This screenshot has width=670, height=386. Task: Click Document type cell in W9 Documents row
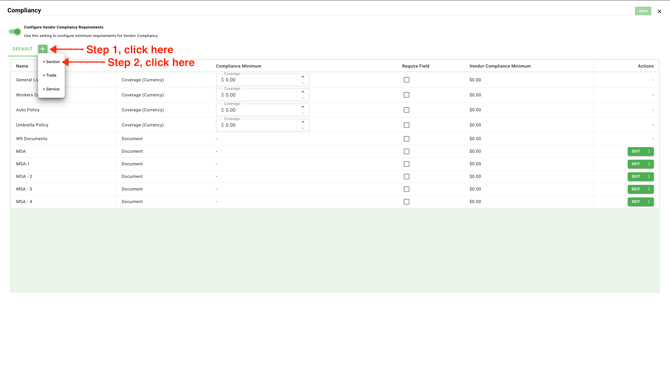[132, 139]
